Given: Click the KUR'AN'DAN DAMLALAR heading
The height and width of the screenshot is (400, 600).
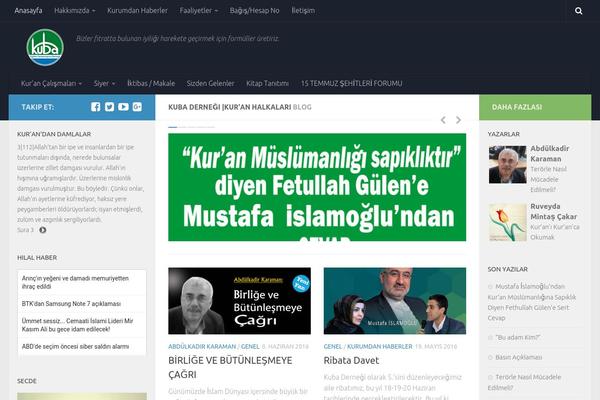Looking at the screenshot, I should tap(54, 134).
